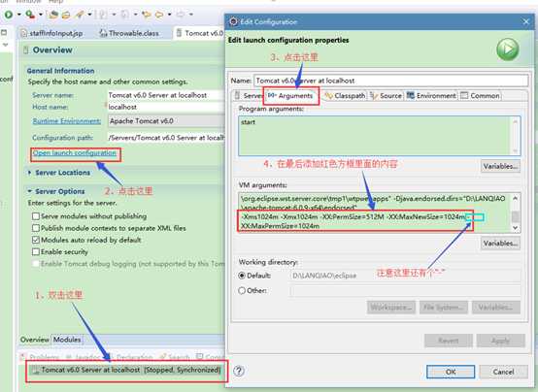Click Open launch configuration link

coord(75,153)
